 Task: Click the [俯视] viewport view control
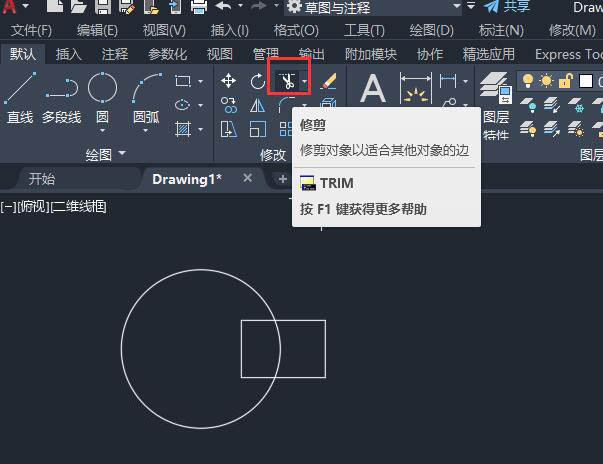coord(33,207)
